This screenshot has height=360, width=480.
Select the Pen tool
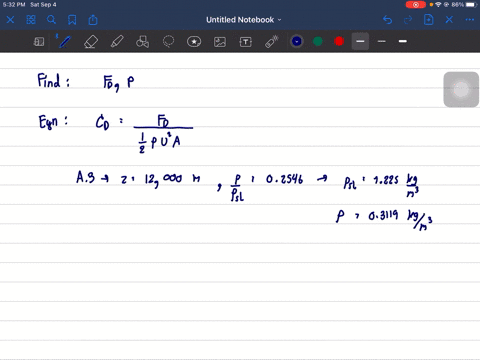64,41
